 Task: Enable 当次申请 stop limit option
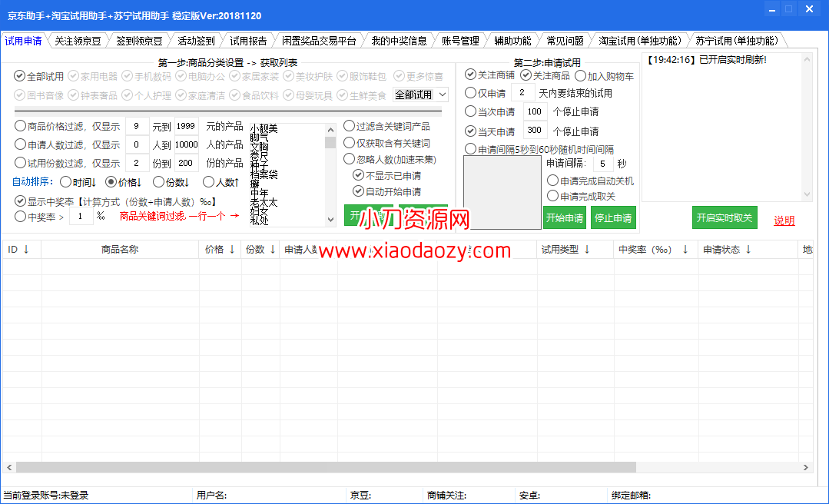click(x=489, y=111)
